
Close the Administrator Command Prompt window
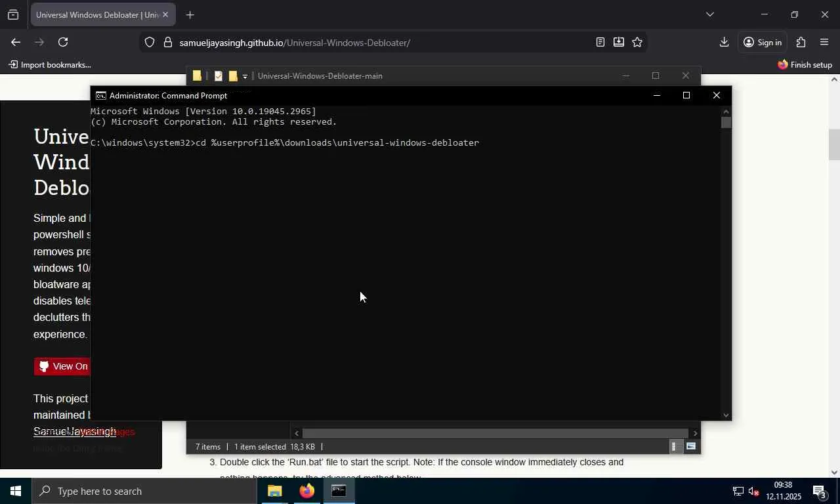(x=717, y=96)
